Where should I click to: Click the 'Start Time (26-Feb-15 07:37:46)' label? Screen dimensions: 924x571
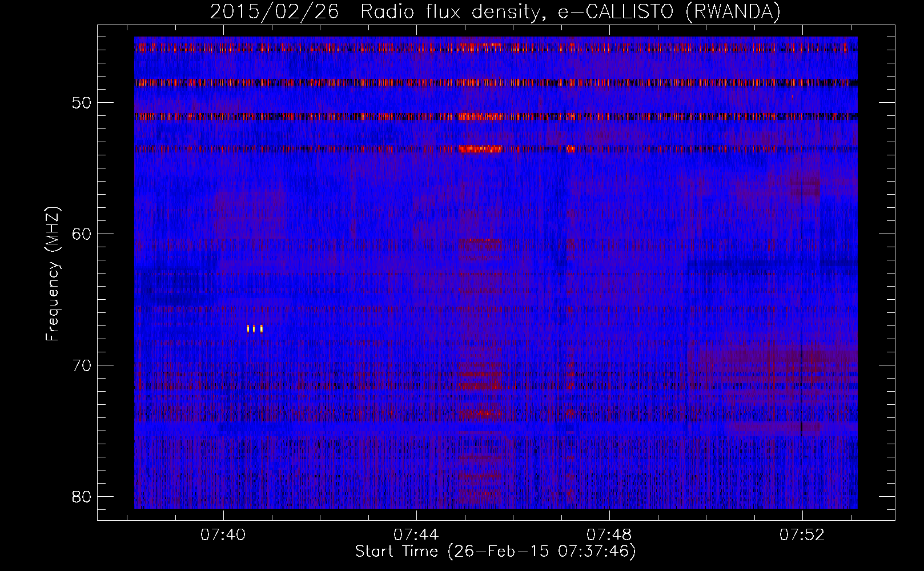click(495, 552)
